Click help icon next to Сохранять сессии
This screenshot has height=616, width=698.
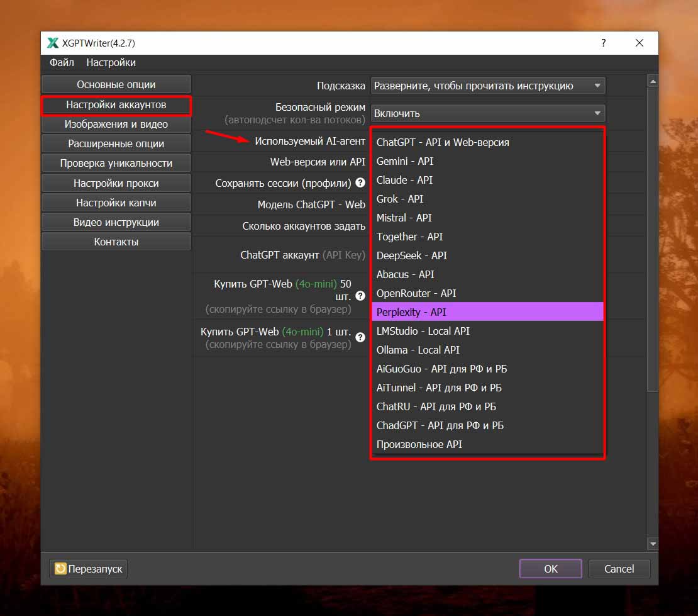360,183
